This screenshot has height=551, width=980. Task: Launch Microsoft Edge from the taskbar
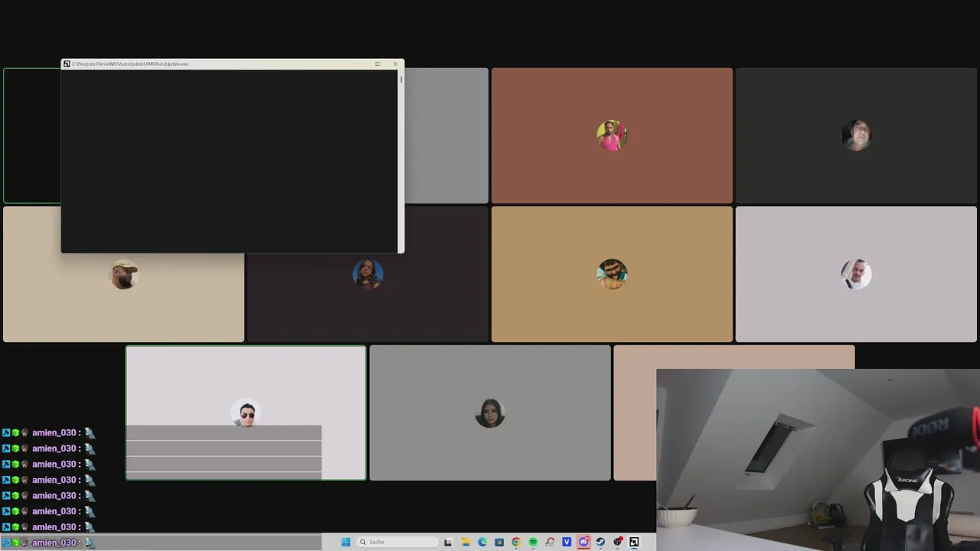tap(482, 542)
